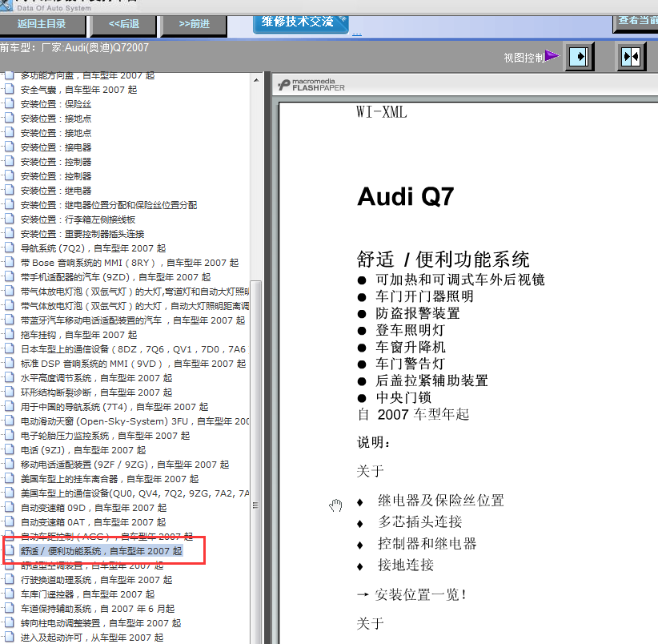Open 标准 DSP 音响系统的 MMI (9VD) entry

click(x=133, y=364)
